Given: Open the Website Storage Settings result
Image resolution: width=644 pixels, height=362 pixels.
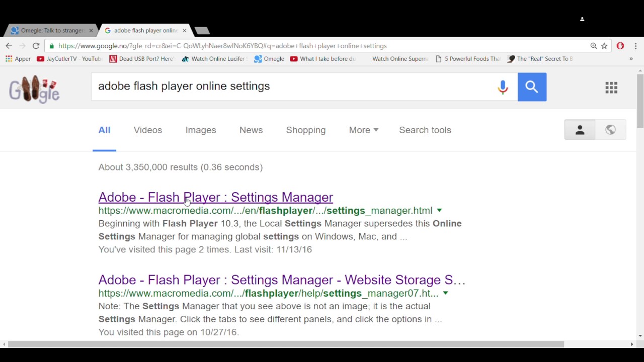Looking at the screenshot, I should point(282,280).
